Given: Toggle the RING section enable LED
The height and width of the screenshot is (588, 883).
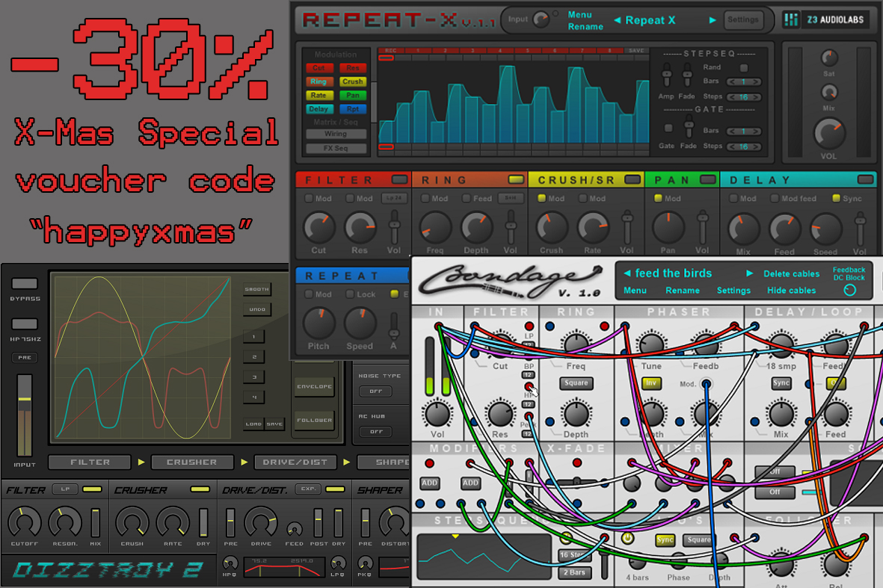Looking at the screenshot, I should (x=516, y=179).
